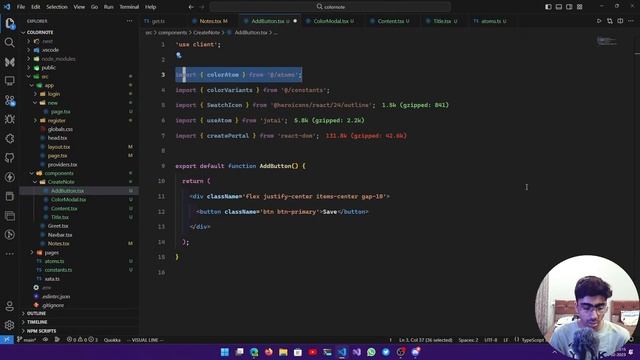The height and width of the screenshot is (360, 640).
Task: Click Windows Start button in taskbar
Action: [224, 352]
